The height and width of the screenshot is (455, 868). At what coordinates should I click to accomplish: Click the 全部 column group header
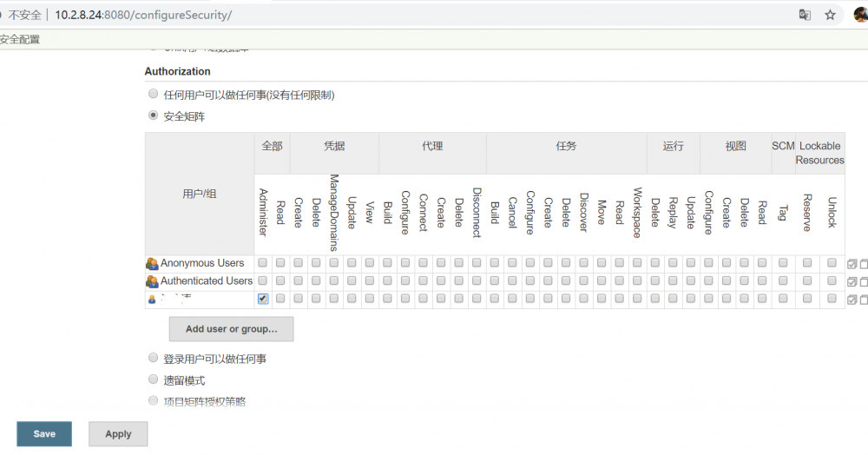[273, 146]
